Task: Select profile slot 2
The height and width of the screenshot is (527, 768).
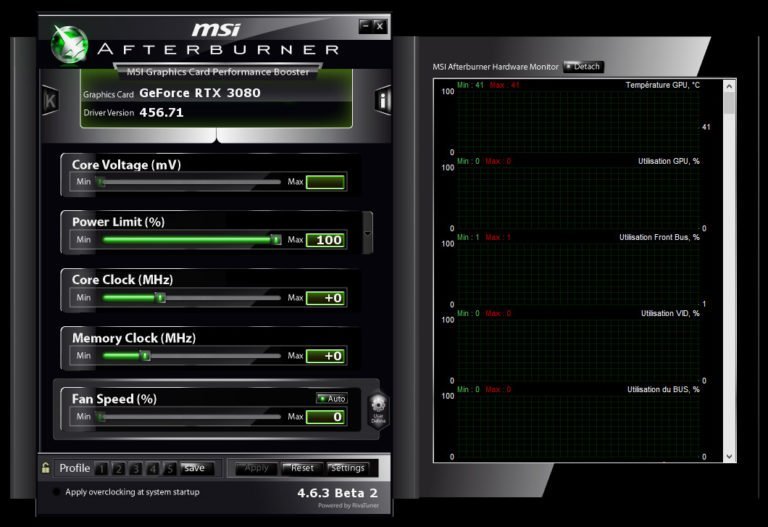Action: coord(119,469)
